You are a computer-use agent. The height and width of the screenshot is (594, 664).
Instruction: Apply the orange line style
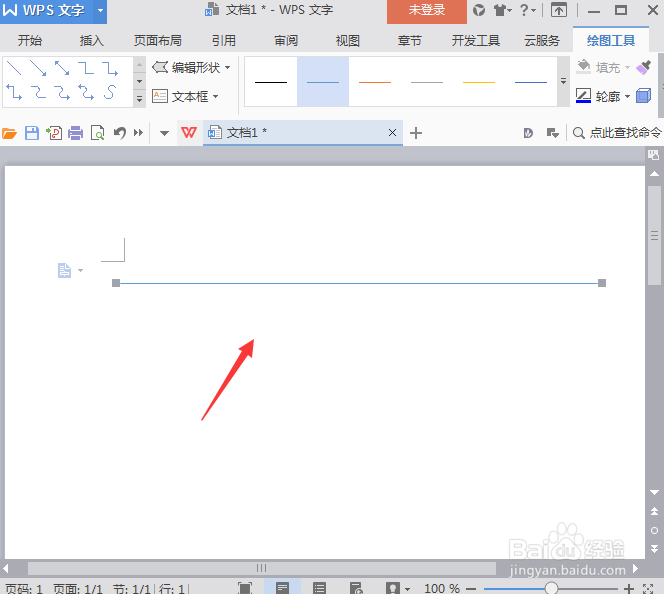375,82
